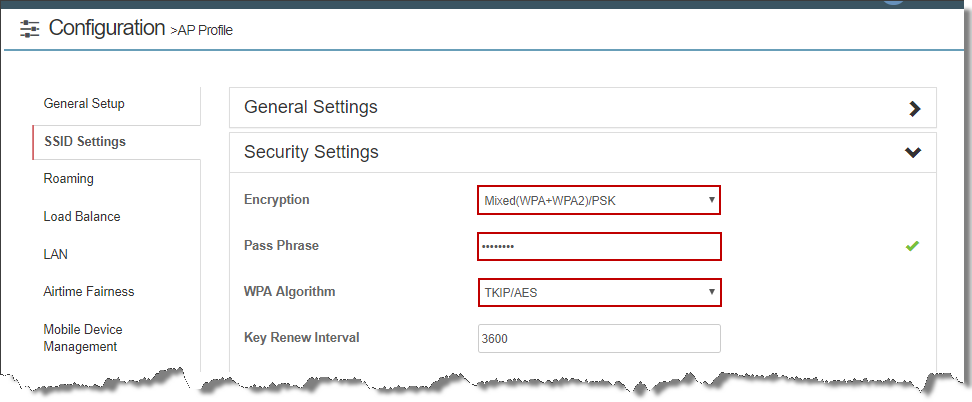Click the General Settings panel title

coord(311,107)
